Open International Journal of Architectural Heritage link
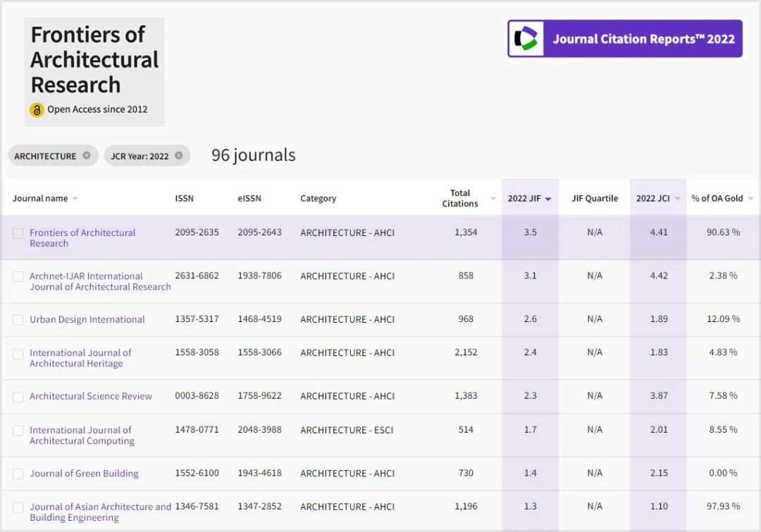761x532 pixels. [80, 358]
